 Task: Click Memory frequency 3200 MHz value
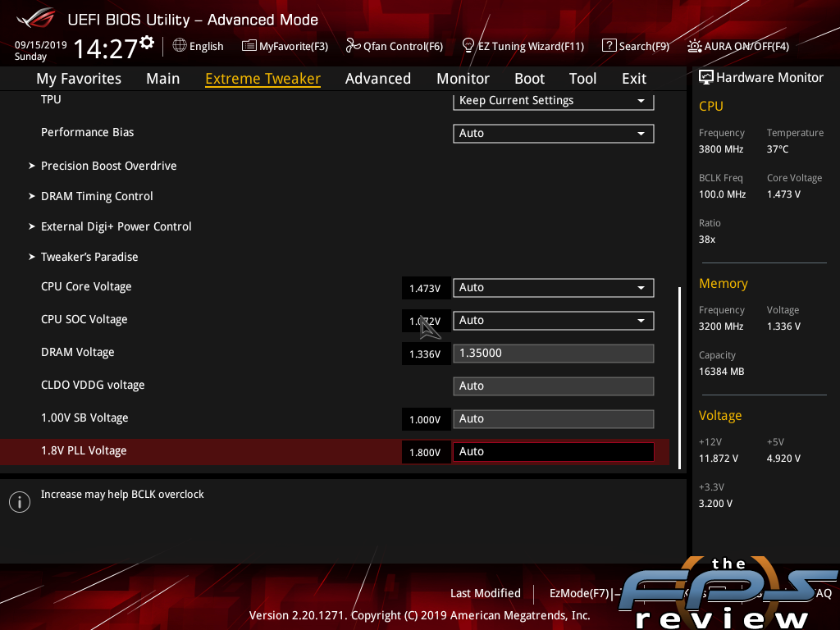click(x=720, y=326)
